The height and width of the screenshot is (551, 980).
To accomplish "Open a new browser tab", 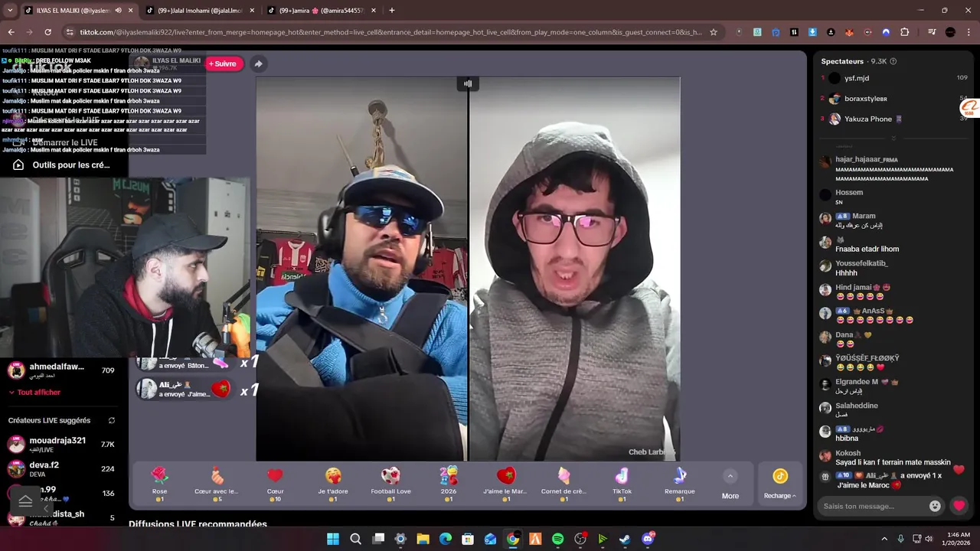I will click(392, 11).
